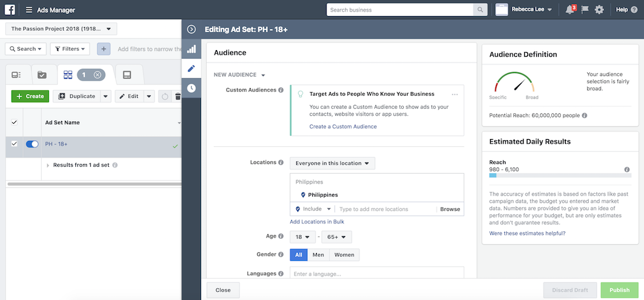The image size is (644, 300).
Task: Open the Edit options arrow
Action: coord(149,97)
